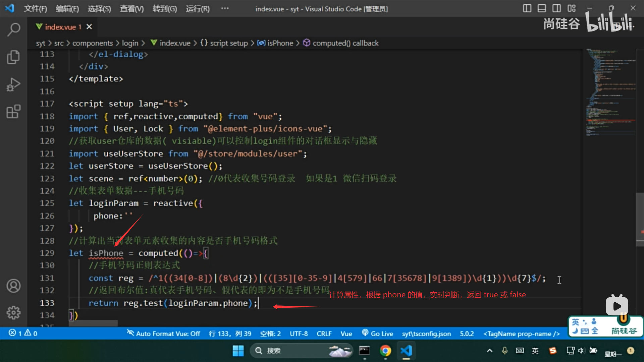Expand the script setup breadcrumb
Screen dimensions: 644x362
229,43
